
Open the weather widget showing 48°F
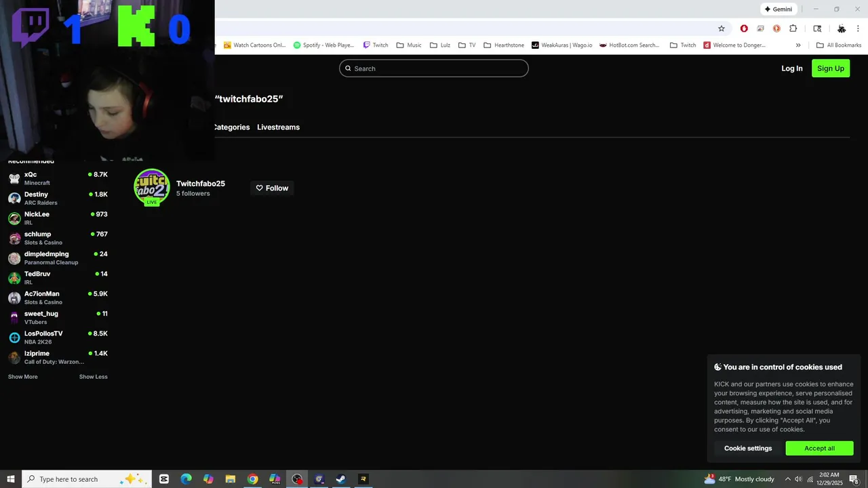pos(739,479)
